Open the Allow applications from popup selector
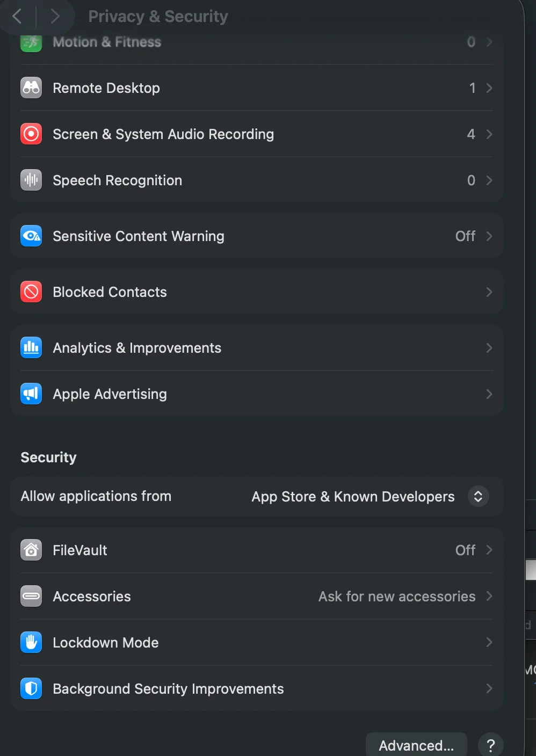The height and width of the screenshot is (756, 536). coord(478,497)
